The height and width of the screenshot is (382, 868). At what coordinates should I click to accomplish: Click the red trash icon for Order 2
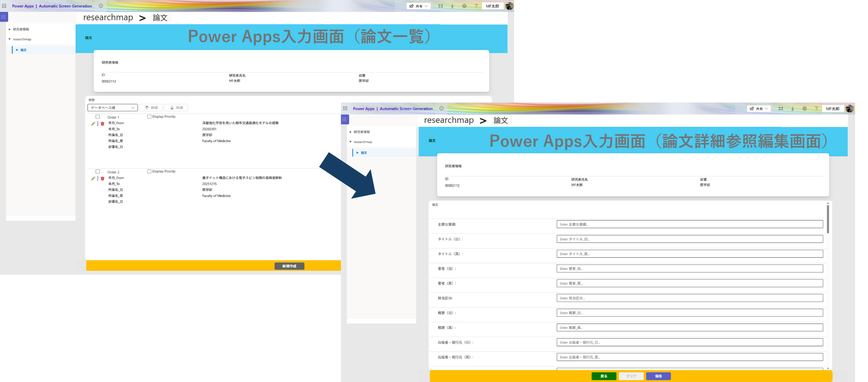(x=102, y=178)
